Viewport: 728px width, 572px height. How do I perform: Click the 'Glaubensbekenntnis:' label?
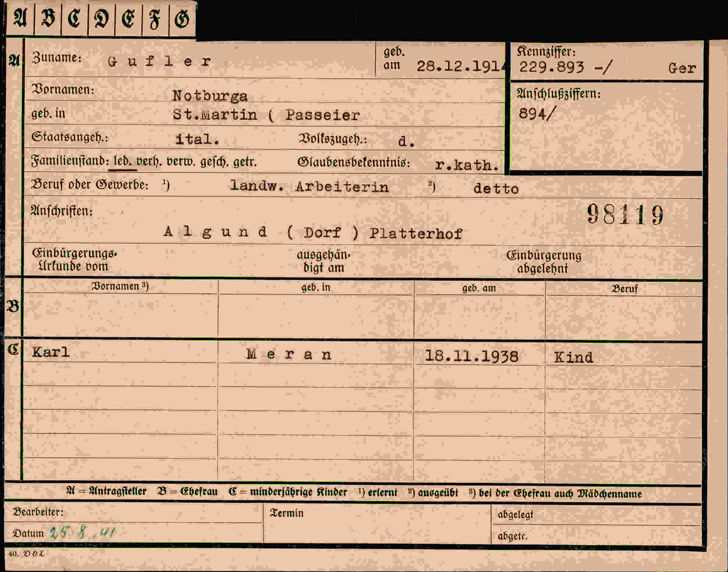point(354,163)
